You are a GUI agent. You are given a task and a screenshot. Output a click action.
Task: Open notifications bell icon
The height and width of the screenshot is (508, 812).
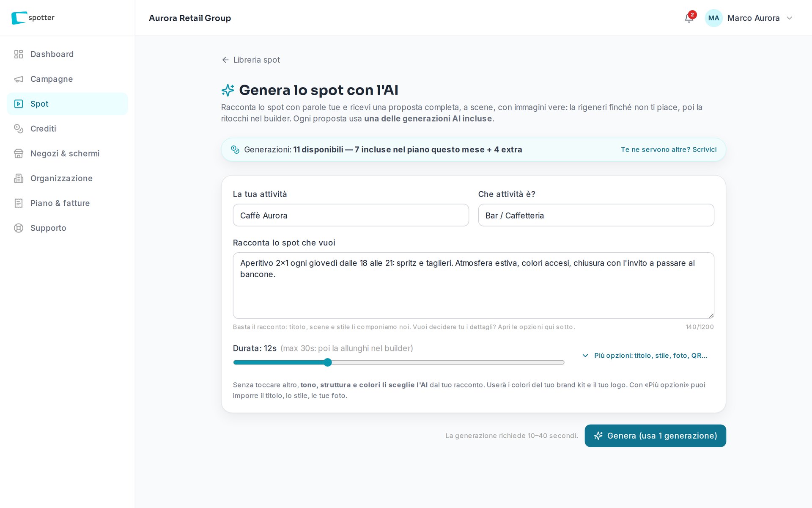click(x=689, y=18)
